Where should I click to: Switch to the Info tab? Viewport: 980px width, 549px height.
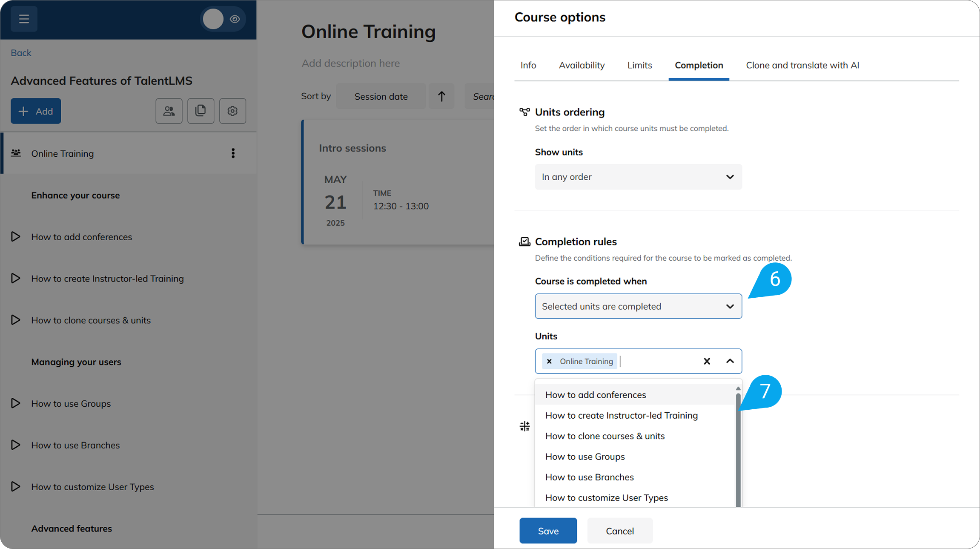pyautogui.click(x=528, y=65)
